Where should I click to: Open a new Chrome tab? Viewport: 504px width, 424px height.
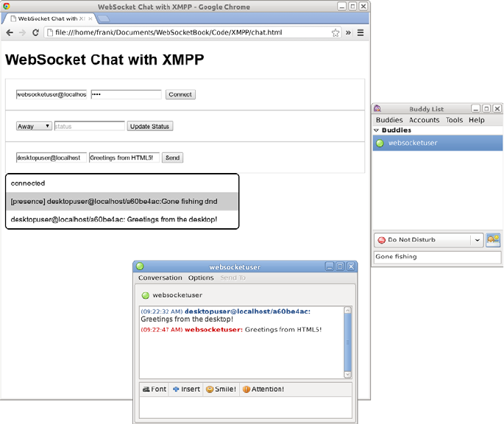click(x=104, y=18)
